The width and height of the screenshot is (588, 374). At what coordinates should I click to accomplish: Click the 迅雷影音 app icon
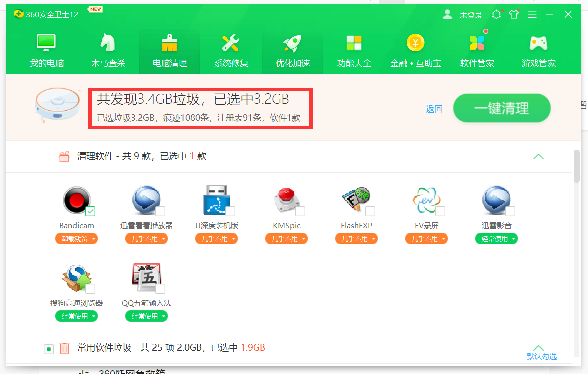tap(496, 200)
